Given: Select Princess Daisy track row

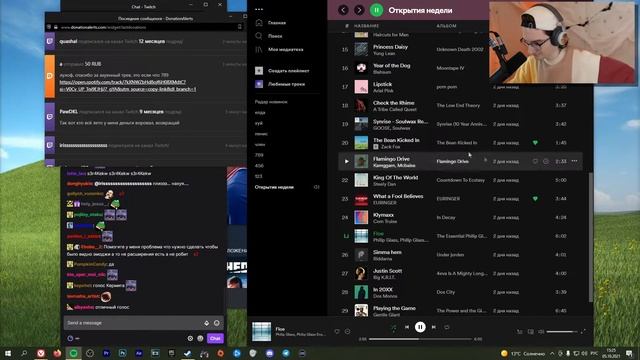Looking at the screenshot, I should (460, 49).
